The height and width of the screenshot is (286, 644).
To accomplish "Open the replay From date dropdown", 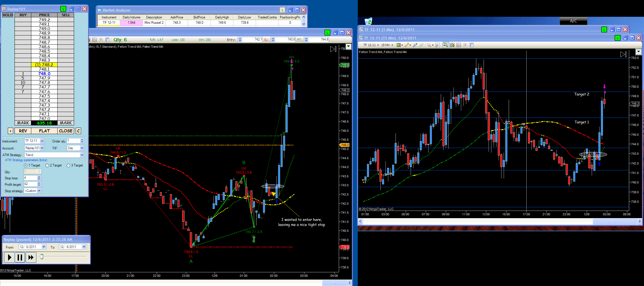I will pos(44,247).
